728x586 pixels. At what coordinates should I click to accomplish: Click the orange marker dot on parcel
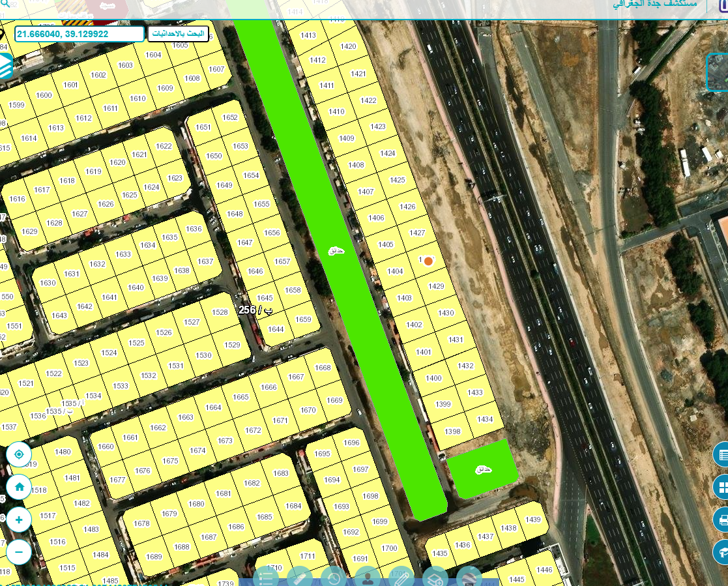pos(429,261)
